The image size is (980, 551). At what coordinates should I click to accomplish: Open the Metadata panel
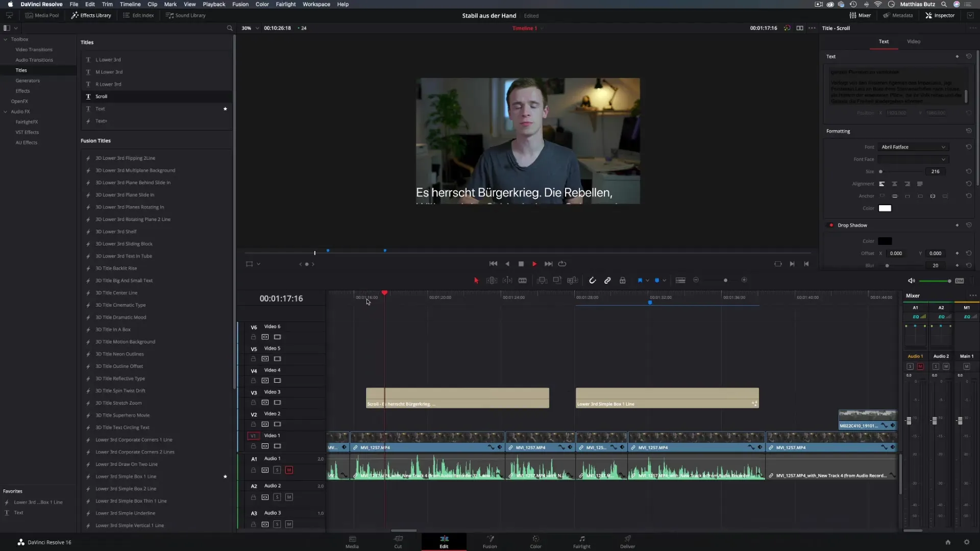pos(898,15)
